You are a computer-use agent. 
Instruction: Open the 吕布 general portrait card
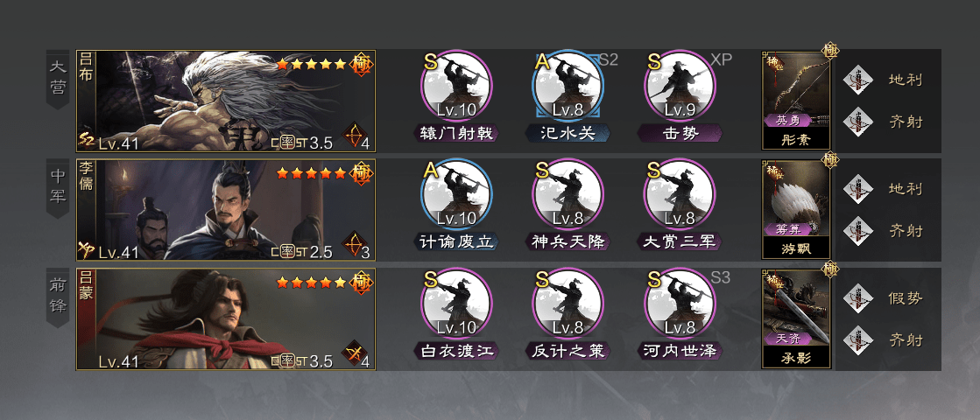click(x=226, y=101)
